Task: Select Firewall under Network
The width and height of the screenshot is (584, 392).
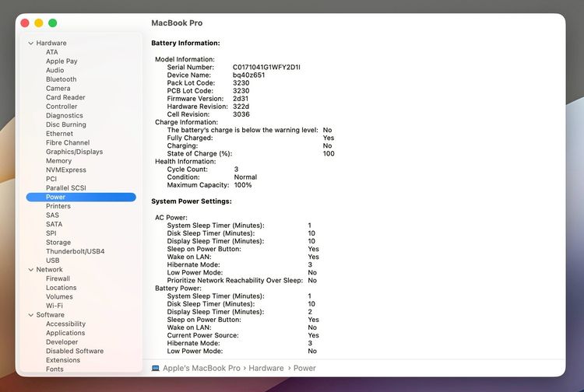Action: pos(58,278)
